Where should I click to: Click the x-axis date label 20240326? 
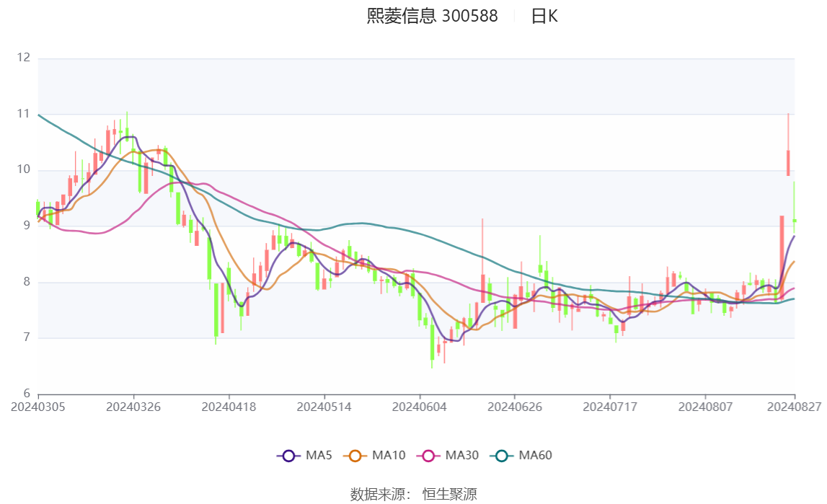pos(133,407)
